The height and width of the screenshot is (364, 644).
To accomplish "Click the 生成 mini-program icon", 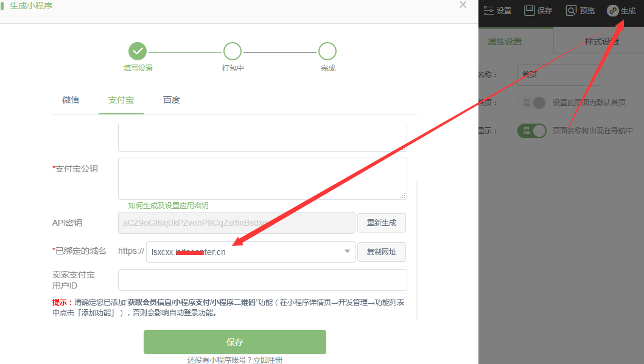I will tap(612, 10).
